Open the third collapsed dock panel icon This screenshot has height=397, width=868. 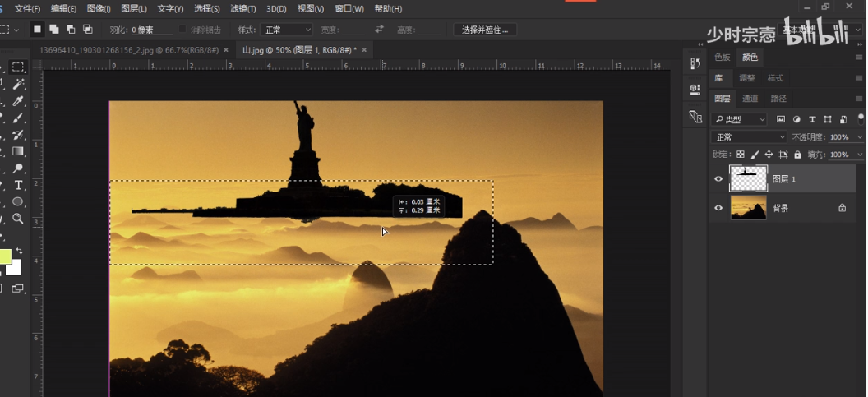[x=695, y=116]
